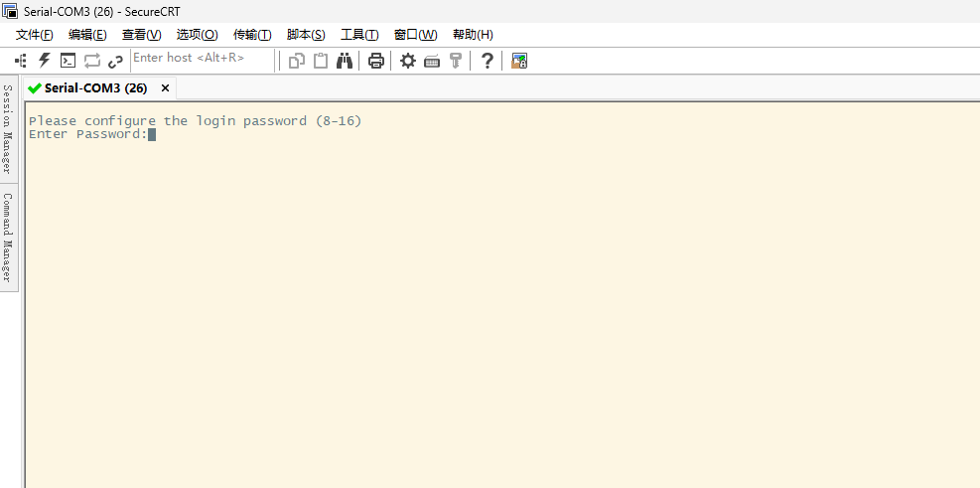Image resolution: width=980 pixels, height=488 pixels.
Task: Open the 工具(T) menu
Action: 359,35
